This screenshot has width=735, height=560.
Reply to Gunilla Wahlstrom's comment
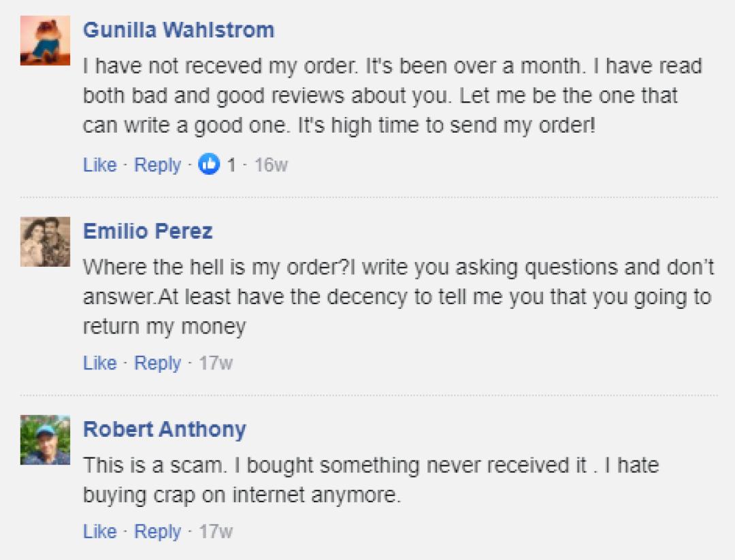tap(157, 165)
